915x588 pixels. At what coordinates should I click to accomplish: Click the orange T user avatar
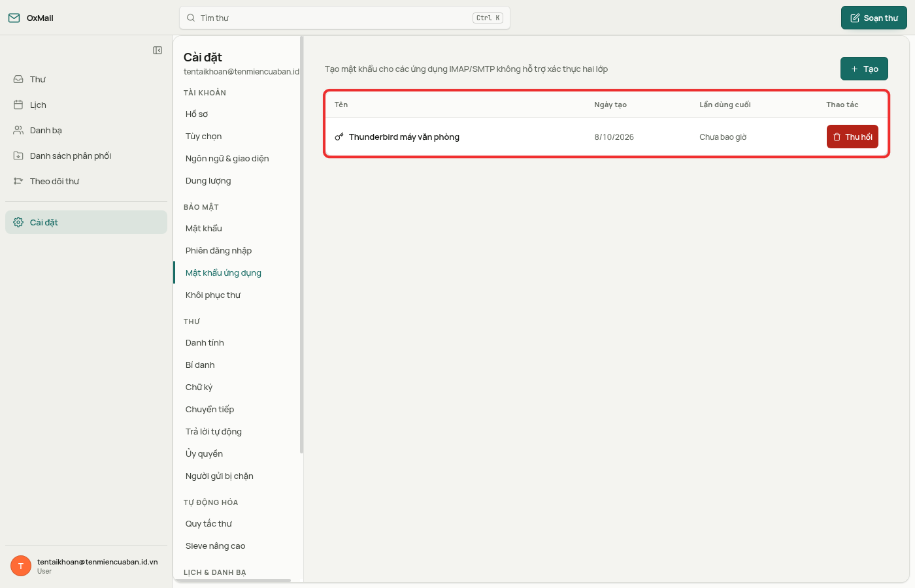tap(21, 566)
